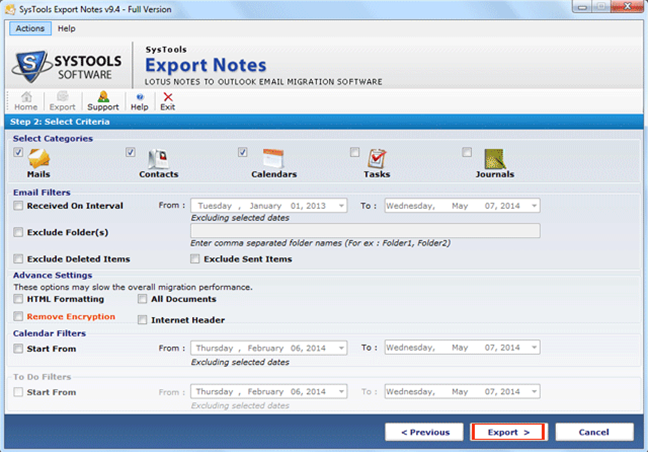The height and width of the screenshot is (452, 648).
Task: Select the Mails envelope icon
Action: [40, 158]
